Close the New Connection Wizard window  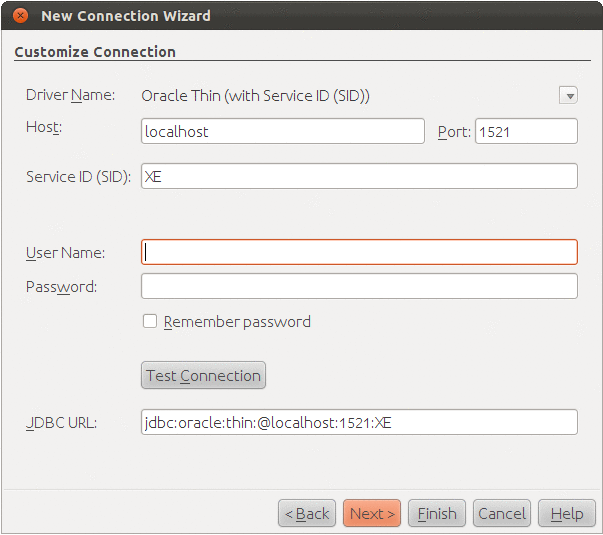20,16
